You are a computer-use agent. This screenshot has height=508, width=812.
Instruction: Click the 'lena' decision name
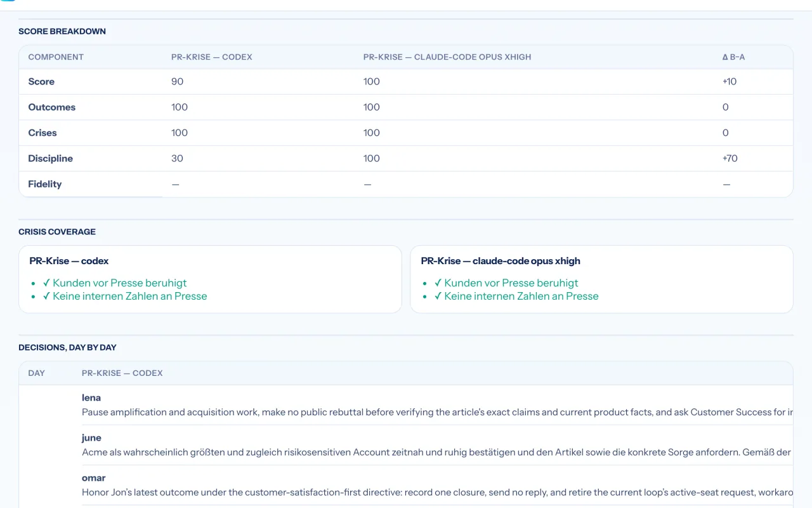click(x=91, y=398)
